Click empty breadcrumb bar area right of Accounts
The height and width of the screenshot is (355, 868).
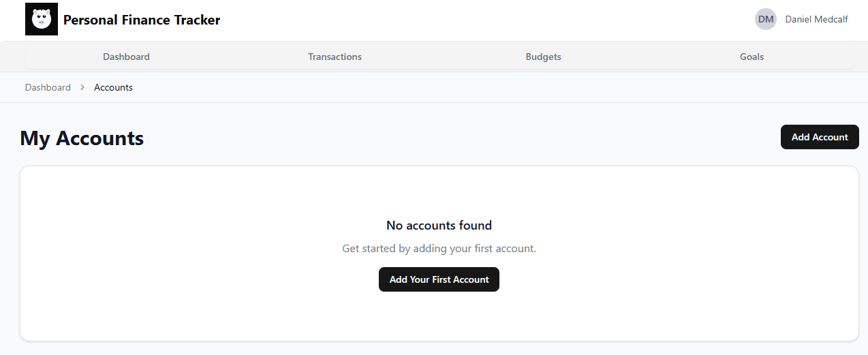[x=477, y=87]
